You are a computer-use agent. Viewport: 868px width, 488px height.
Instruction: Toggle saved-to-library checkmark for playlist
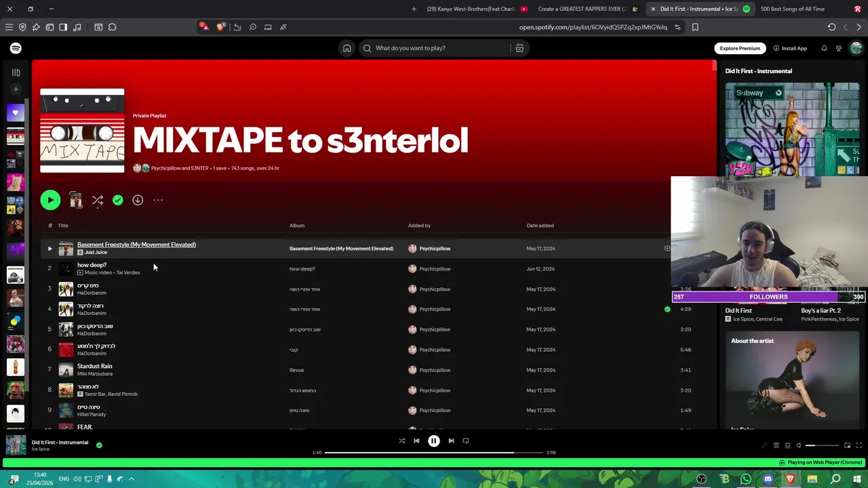(x=118, y=200)
